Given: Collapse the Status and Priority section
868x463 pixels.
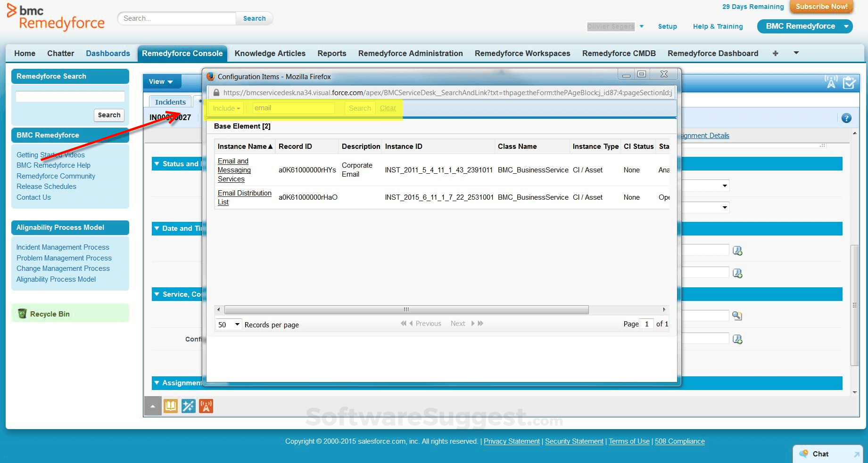Looking at the screenshot, I should point(157,164).
